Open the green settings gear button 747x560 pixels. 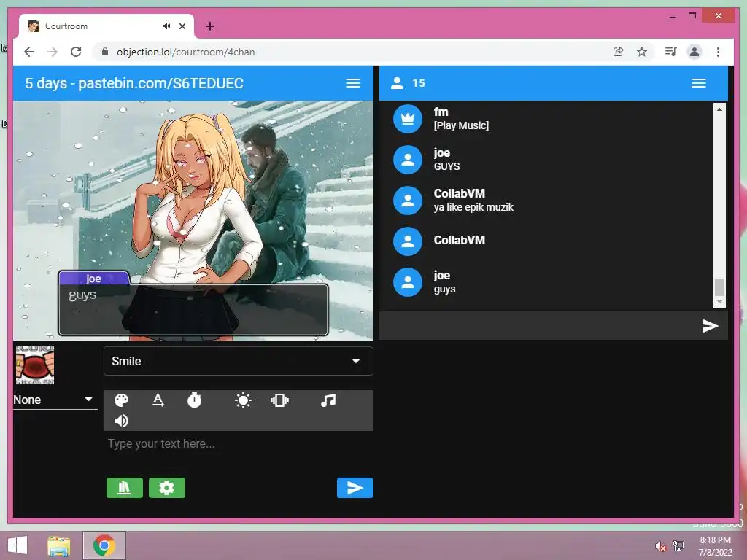point(167,488)
